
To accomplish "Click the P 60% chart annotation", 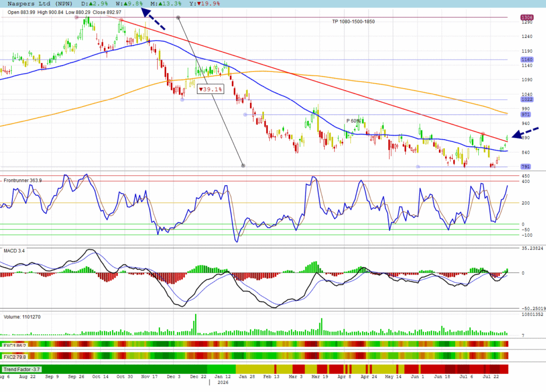I will click(x=354, y=121).
